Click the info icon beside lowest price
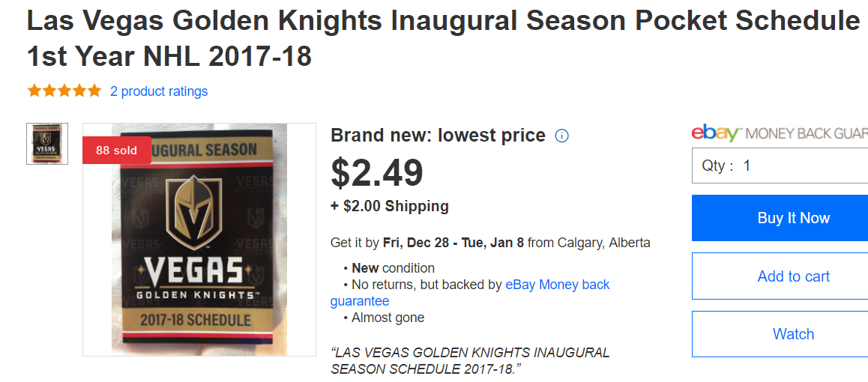Image resolution: width=868 pixels, height=382 pixels. (561, 136)
